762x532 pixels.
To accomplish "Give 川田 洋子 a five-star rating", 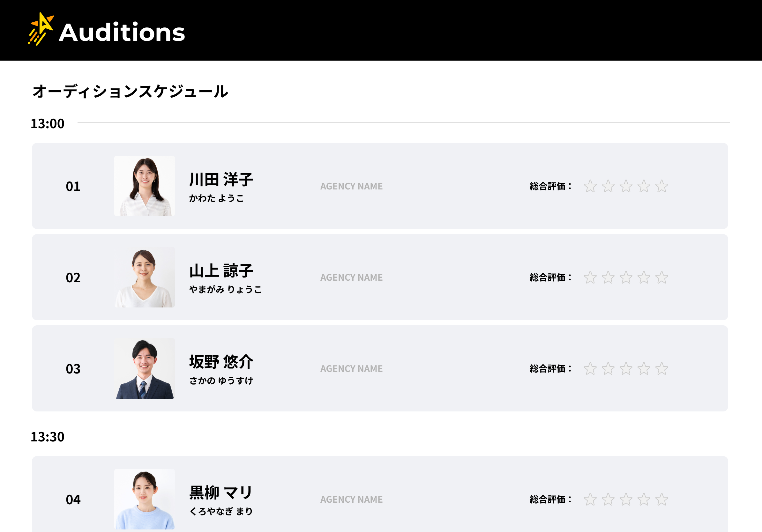I will click(x=661, y=186).
